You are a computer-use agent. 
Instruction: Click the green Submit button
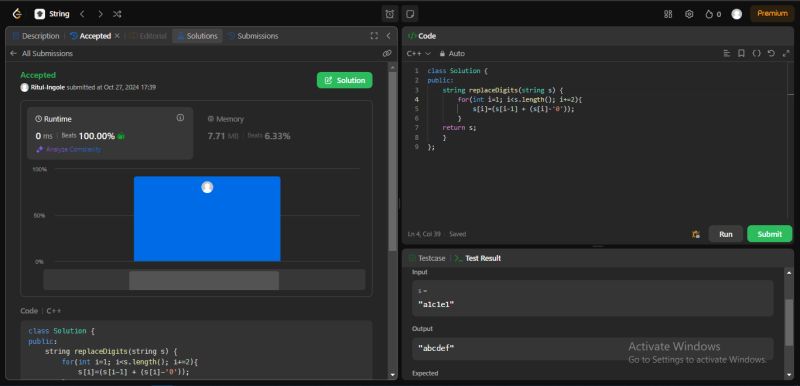tap(769, 234)
